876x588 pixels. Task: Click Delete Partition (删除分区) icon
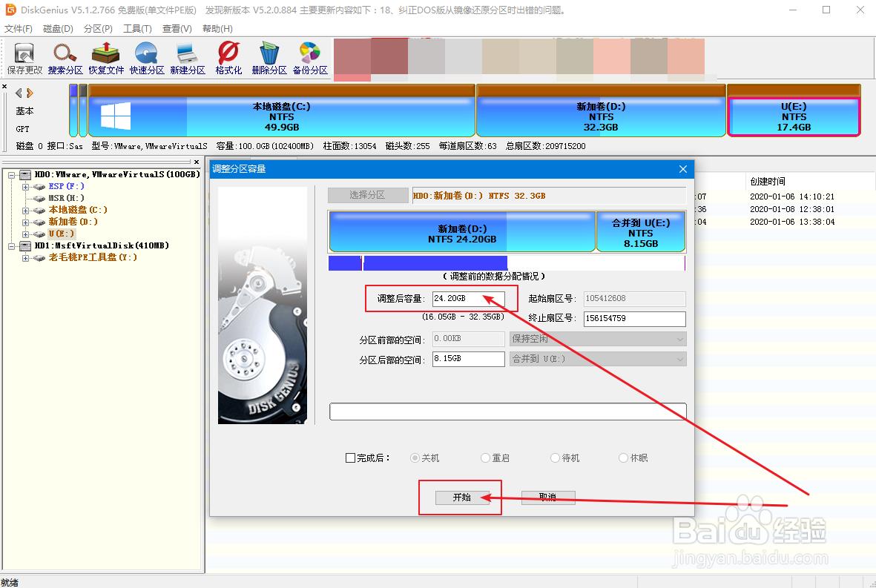coord(269,58)
